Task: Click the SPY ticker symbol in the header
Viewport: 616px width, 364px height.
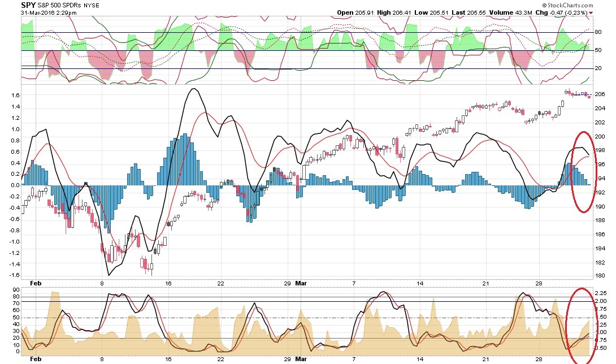Action: (x=28, y=5)
